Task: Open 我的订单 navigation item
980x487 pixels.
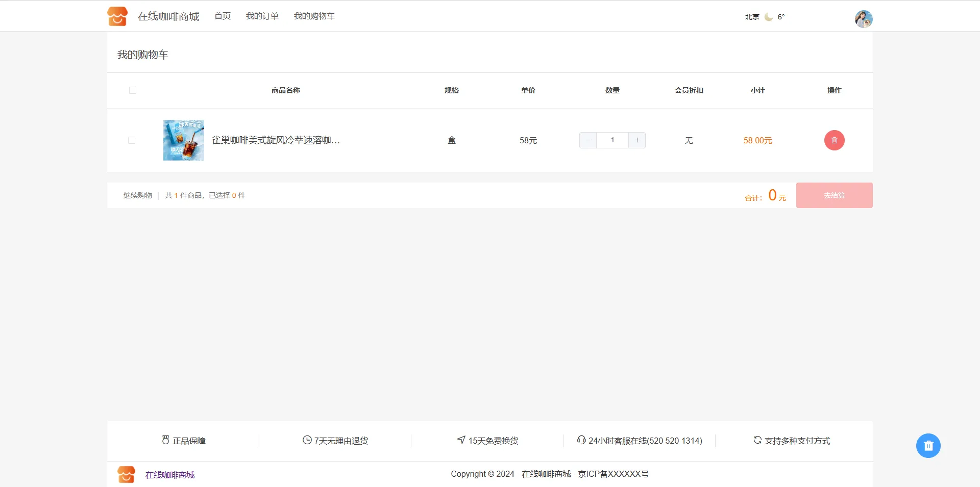Action: click(x=262, y=16)
